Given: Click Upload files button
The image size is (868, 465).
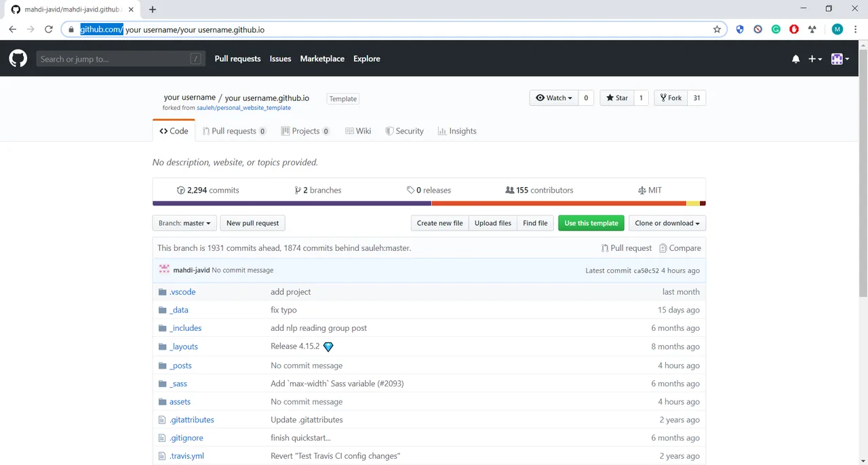Looking at the screenshot, I should click(493, 223).
